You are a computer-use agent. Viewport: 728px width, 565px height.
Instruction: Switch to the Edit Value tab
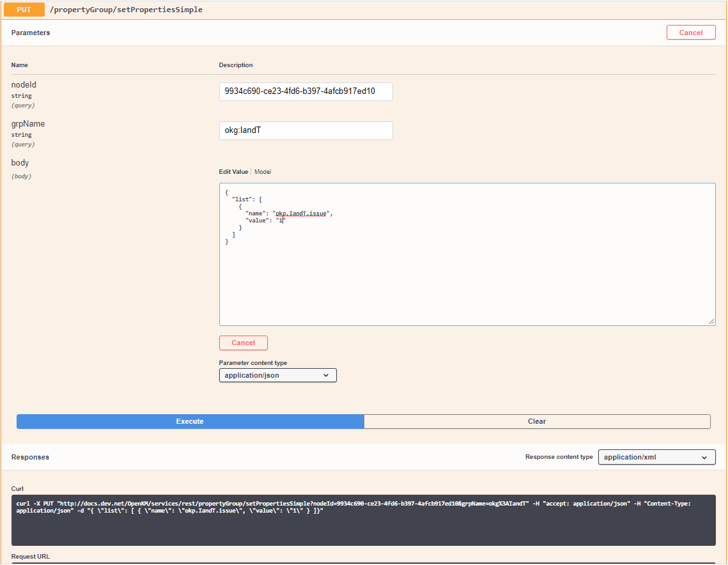[233, 172]
